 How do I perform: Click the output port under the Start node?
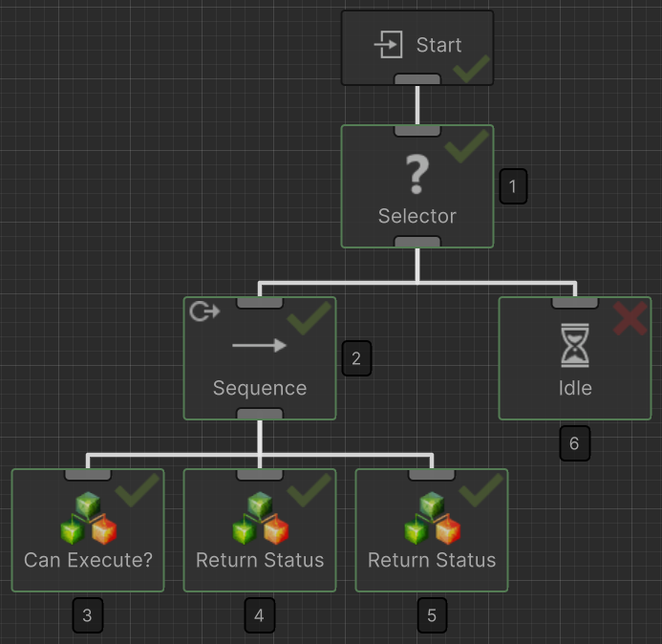click(x=417, y=79)
